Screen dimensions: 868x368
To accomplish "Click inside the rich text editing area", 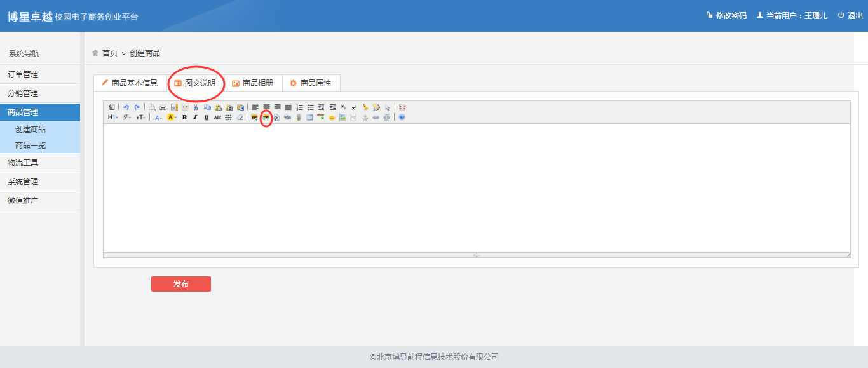I will click(477, 187).
